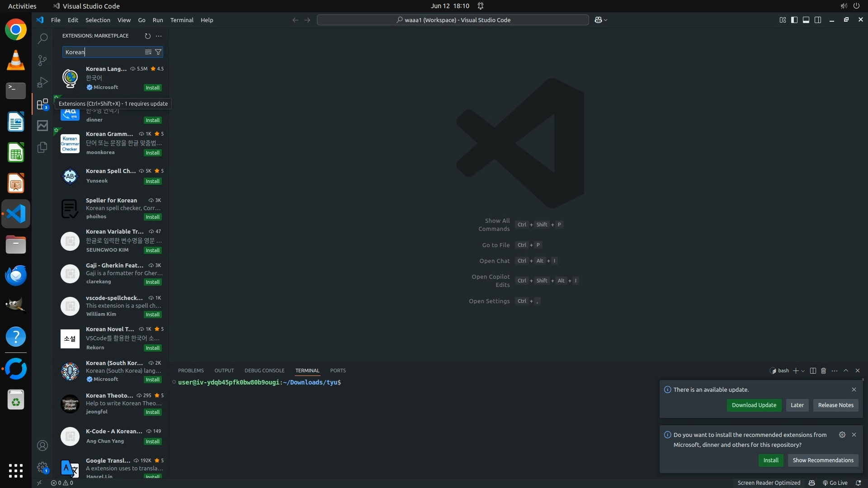Open the Search view in activity bar
The width and height of the screenshot is (868, 488).
(42, 39)
